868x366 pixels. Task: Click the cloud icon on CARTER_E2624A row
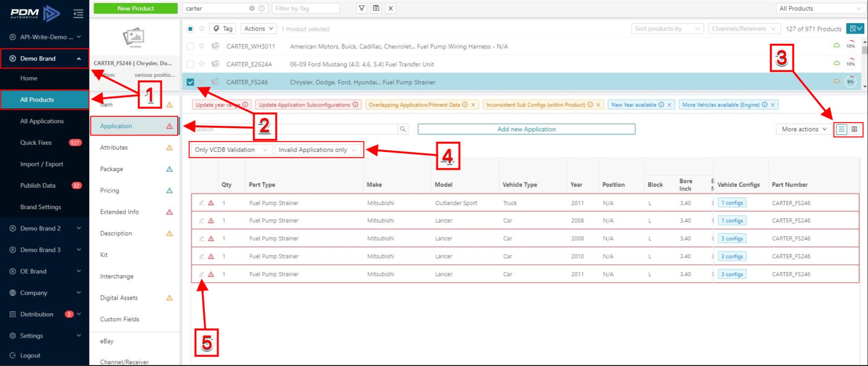pyautogui.click(x=837, y=63)
